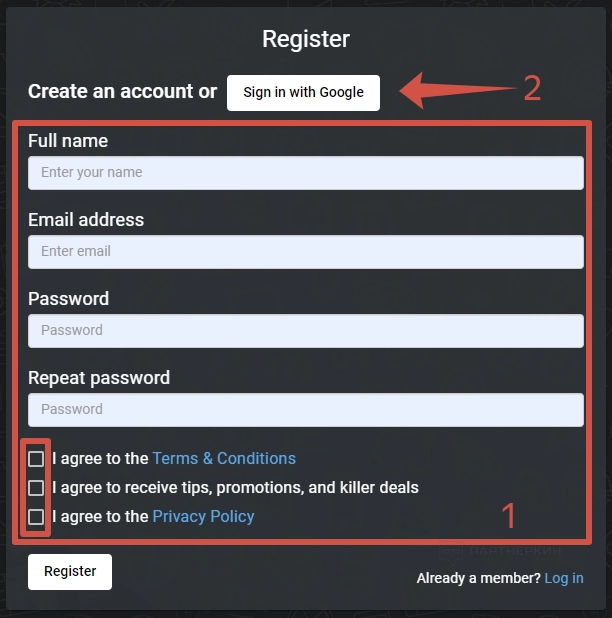The image size is (612, 618).
Task: Focus the Full name input field
Action: tap(305, 172)
